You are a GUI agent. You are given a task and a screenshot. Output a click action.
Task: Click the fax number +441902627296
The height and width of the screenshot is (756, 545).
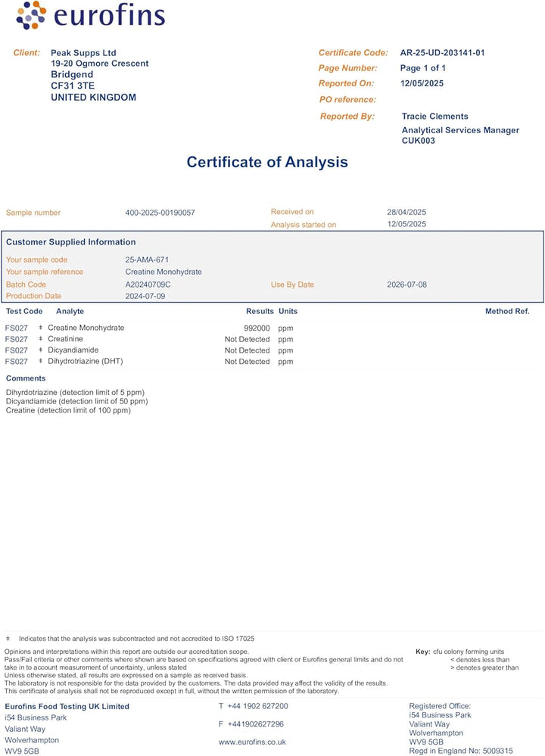[x=256, y=724]
